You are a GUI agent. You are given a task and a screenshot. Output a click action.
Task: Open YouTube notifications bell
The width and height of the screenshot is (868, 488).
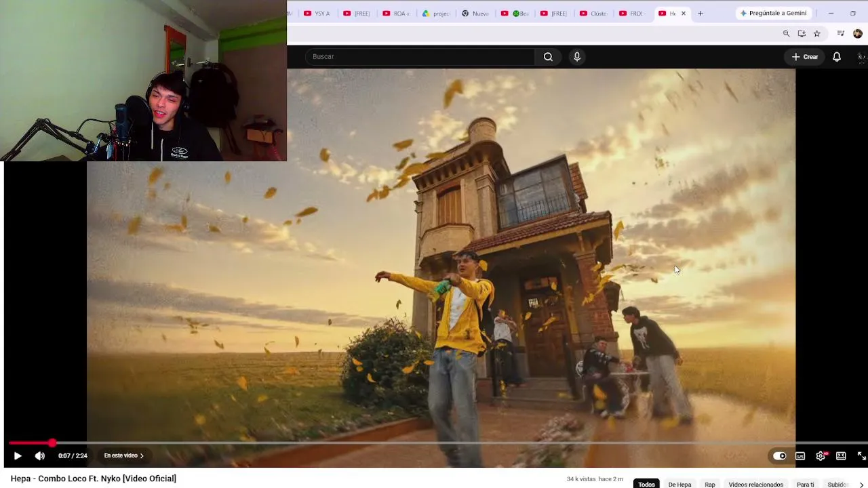click(837, 57)
